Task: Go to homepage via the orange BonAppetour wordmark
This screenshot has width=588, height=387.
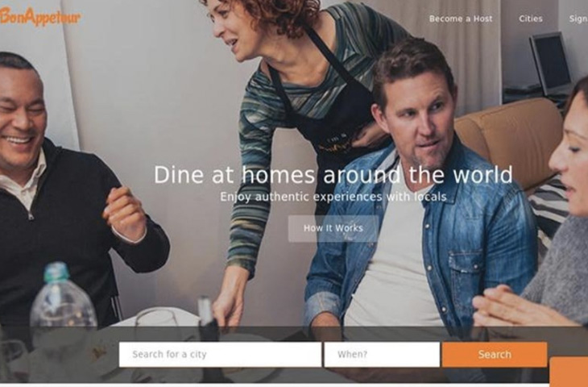Action: (40, 16)
